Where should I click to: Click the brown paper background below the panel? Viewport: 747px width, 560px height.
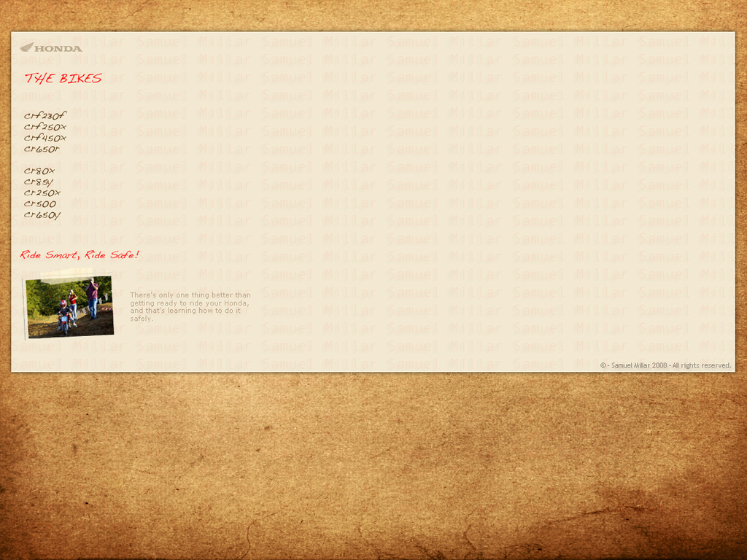pyautogui.click(x=373, y=467)
